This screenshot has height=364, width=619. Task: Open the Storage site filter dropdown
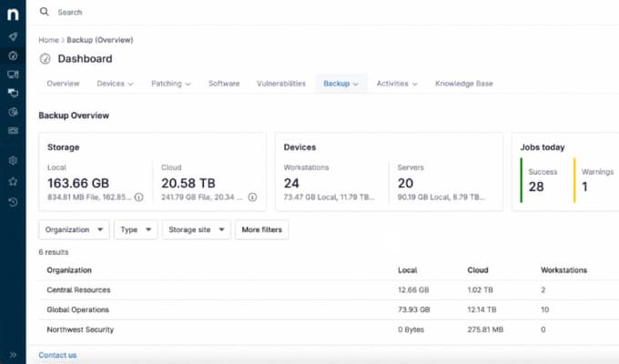[x=197, y=229]
